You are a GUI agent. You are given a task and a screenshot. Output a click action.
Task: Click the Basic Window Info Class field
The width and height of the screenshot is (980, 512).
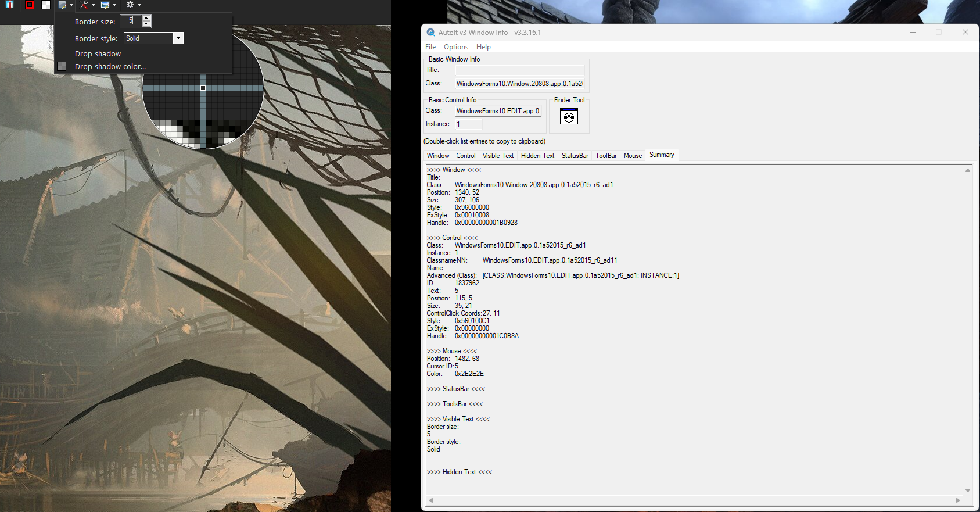click(519, 84)
